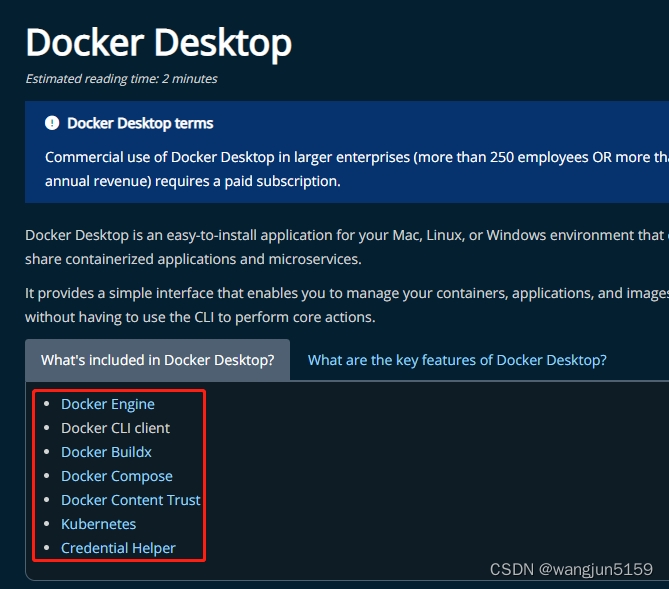Select the "What's included in Docker Desktop?" tab
This screenshot has width=669, height=589.
(x=157, y=360)
